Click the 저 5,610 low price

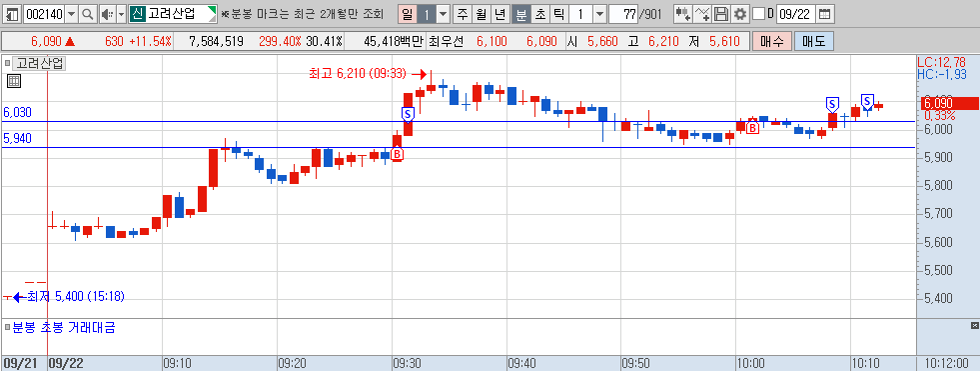(x=714, y=42)
